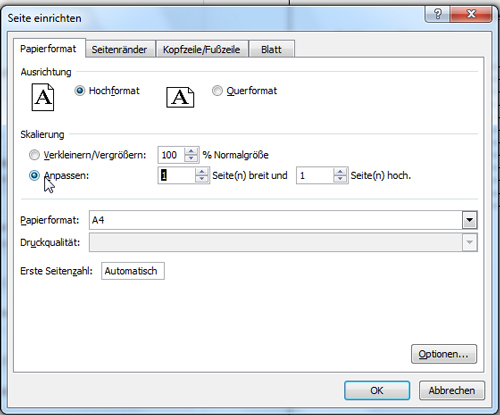The width and height of the screenshot is (500, 415).
Task: Expand the Druckqualität dropdown arrow
Action: 469,242
